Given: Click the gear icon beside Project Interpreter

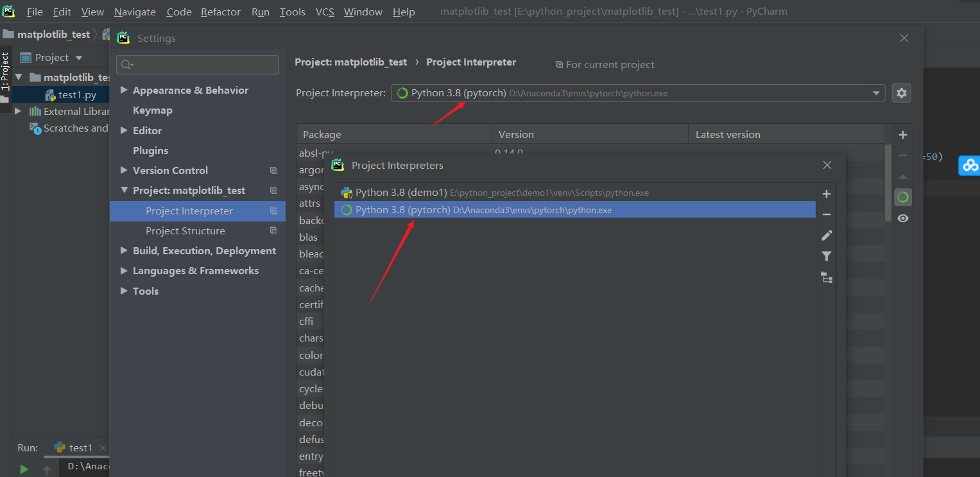Looking at the screenshot, I should (902, 93).
